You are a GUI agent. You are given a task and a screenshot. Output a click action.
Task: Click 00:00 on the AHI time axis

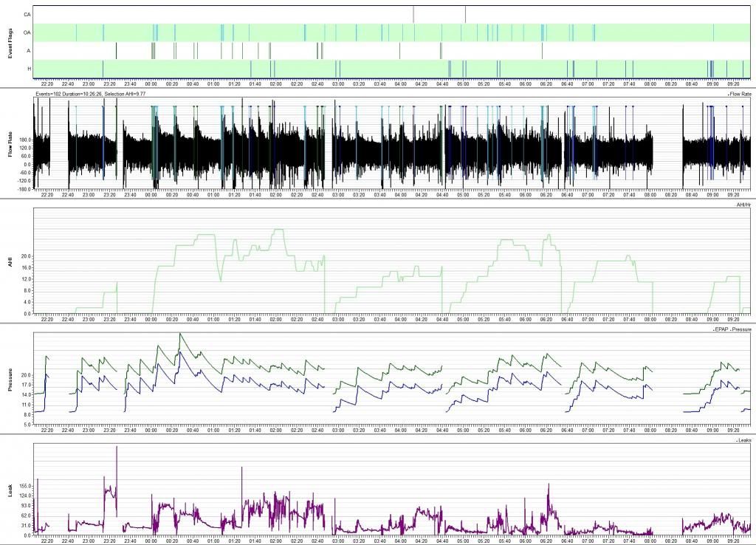click(x=151, y=319)
